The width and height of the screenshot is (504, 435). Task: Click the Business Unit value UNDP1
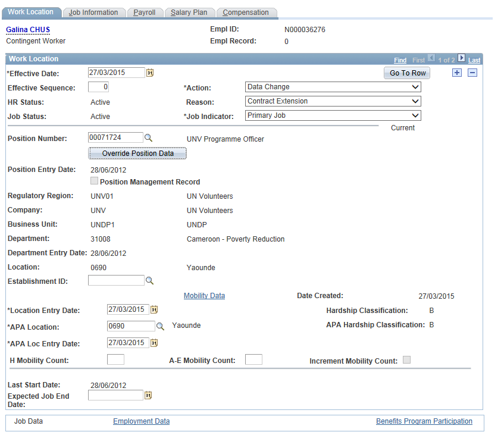point(102,225)
